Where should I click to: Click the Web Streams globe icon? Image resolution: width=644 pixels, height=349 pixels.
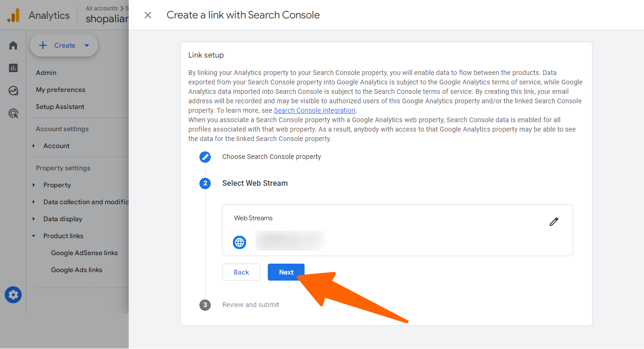pyautogui.click(x=239, y=242)
